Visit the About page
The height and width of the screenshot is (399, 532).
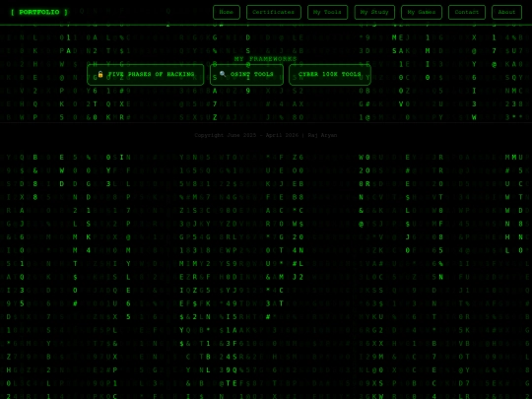pos(506,12)
